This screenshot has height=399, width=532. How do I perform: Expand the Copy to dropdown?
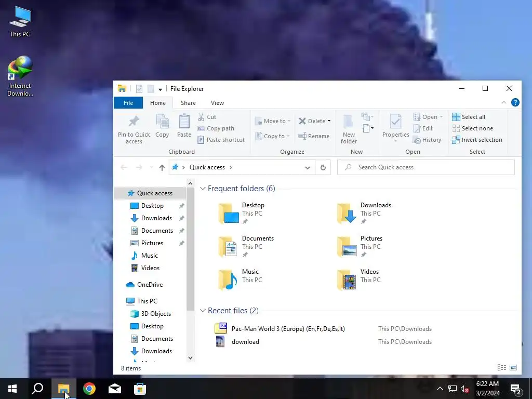coord(288,136)
